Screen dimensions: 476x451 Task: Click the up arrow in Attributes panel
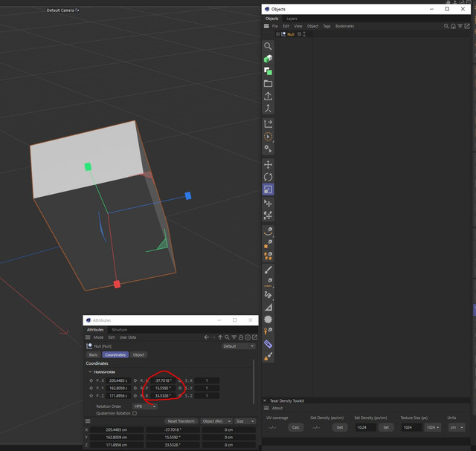tap(220, 337)
